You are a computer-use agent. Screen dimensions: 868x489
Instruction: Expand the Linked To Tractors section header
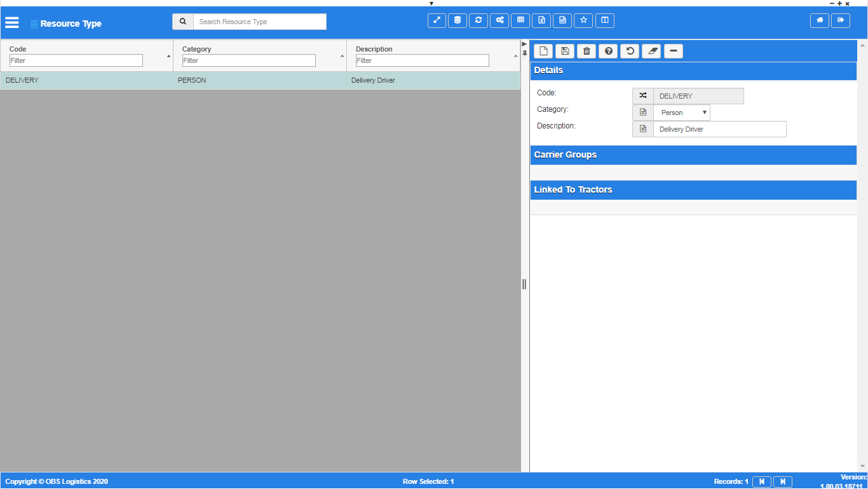pos(693,190)
